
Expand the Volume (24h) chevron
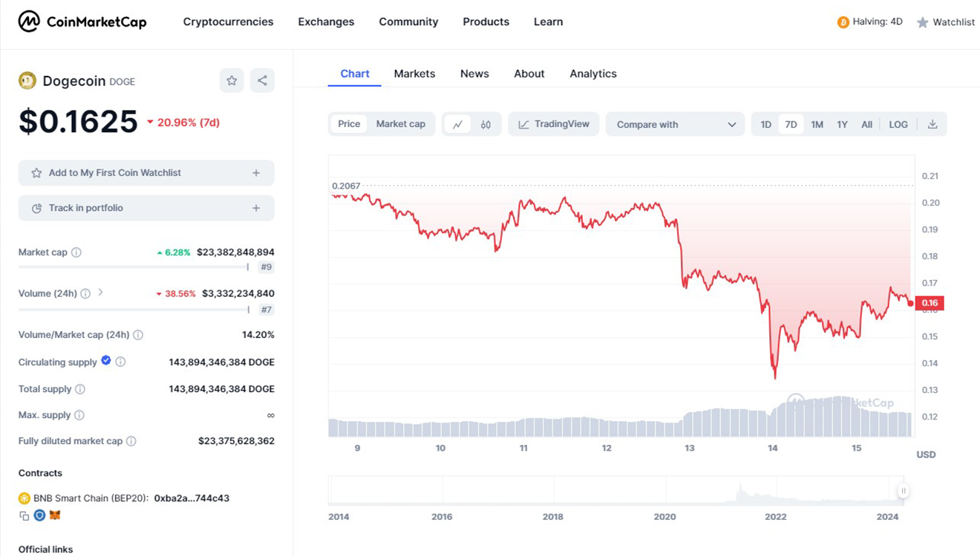(101, 293)
